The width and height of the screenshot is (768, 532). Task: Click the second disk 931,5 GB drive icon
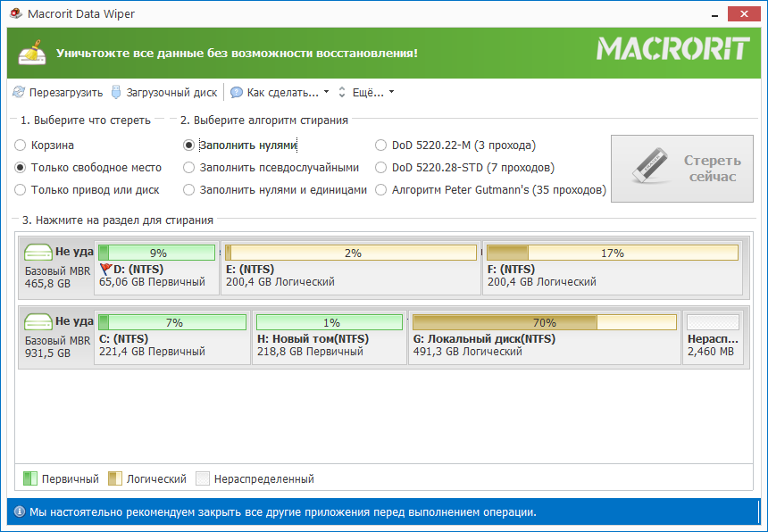click(38, 320)
